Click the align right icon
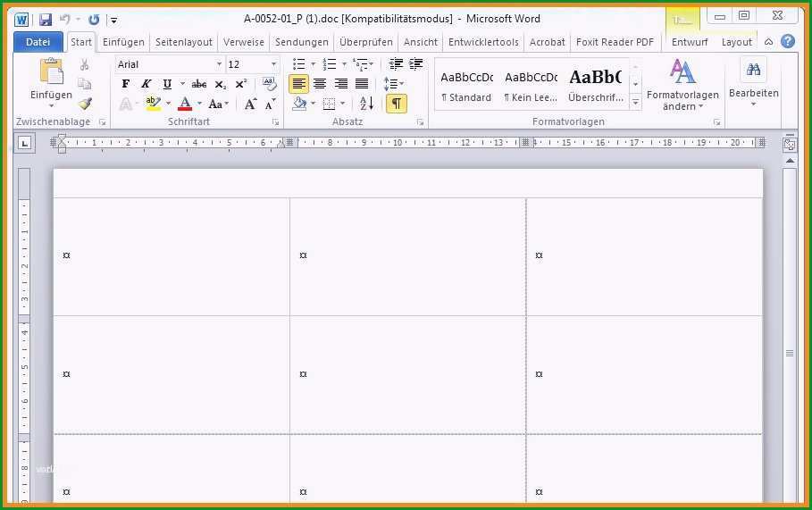 tap(340, 84)
